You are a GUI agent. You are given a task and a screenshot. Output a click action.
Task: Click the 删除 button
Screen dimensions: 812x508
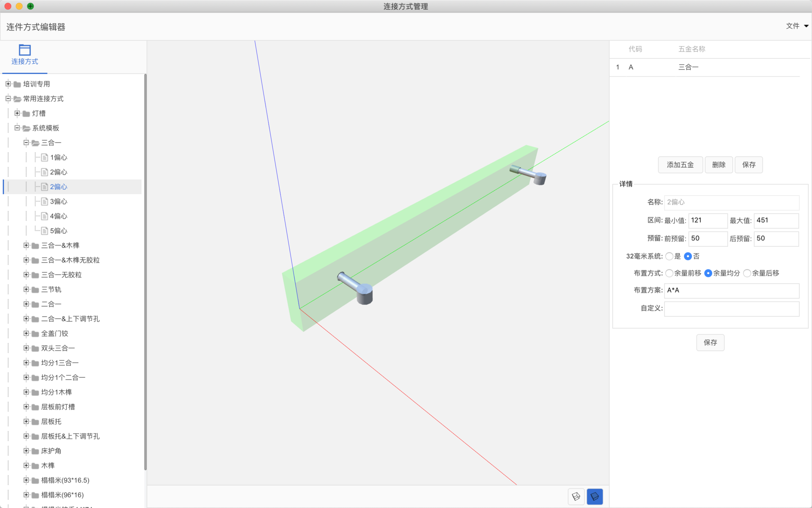tap(719, 165)
